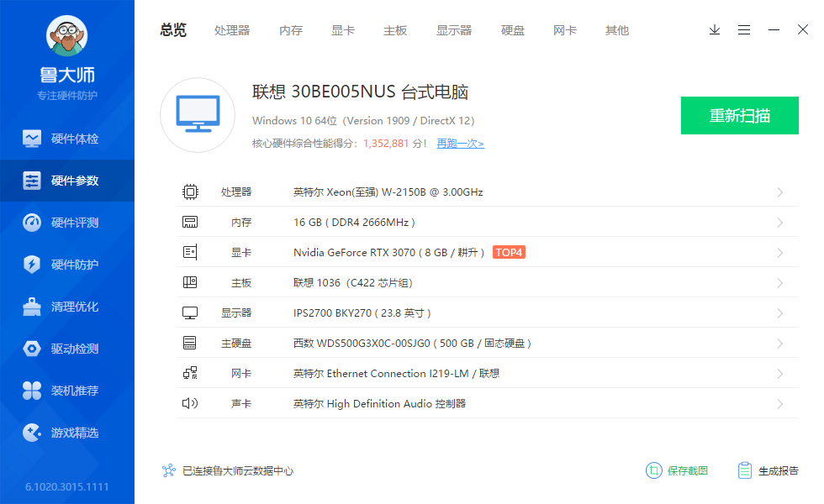
Task: Click Windows 10 64位 version text
Action: (x=363, y=121)
